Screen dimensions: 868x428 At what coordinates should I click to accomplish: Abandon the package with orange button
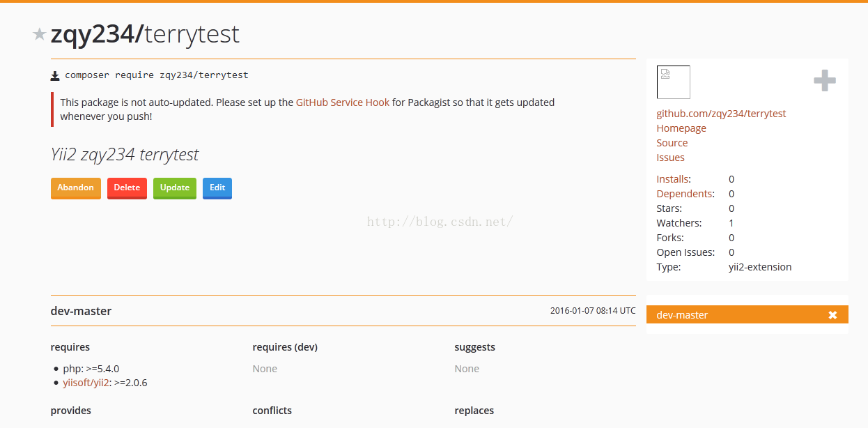tap(76, 188)
